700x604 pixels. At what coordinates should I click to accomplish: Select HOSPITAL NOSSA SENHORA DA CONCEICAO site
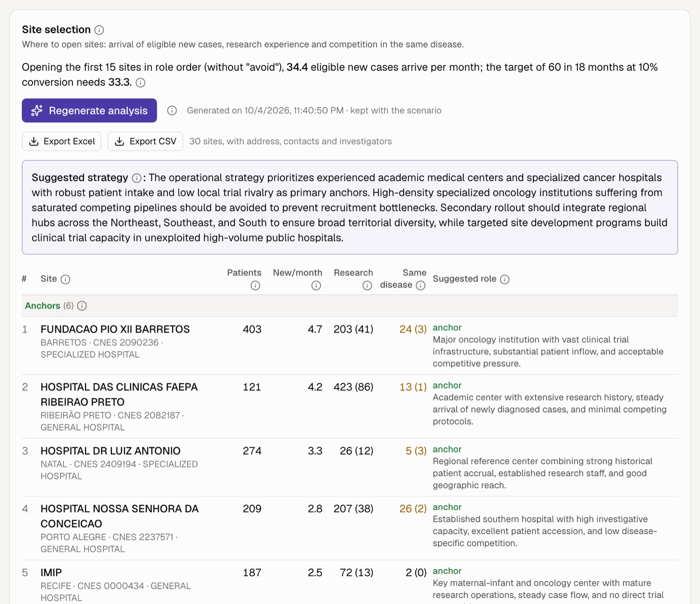coord(119,516)
